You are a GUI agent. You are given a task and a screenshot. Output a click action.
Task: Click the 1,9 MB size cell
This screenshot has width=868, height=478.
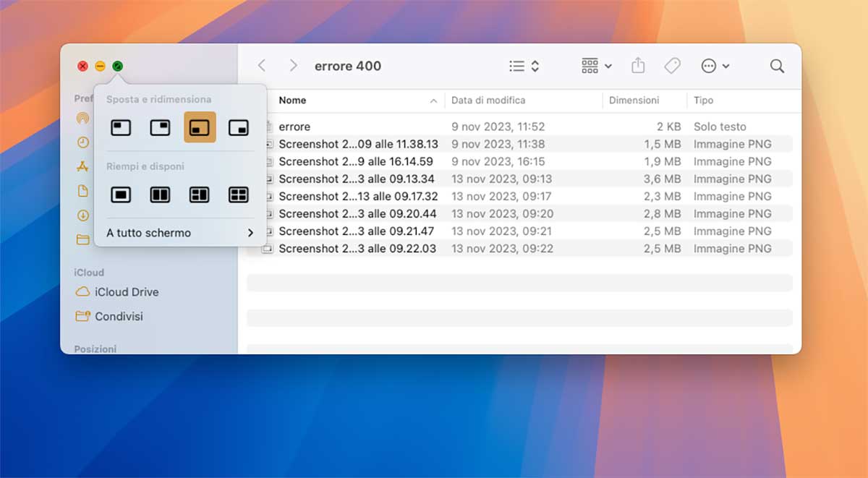coord(663,161)
